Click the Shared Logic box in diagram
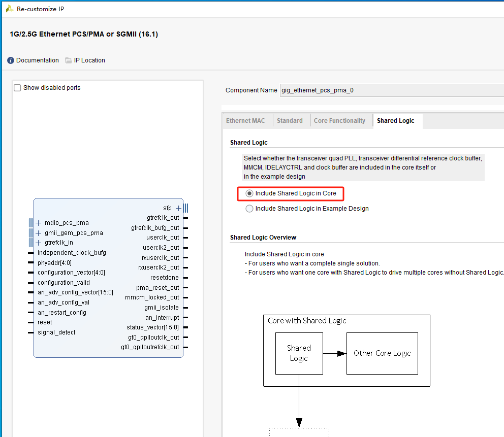This screenshot has height=437, width=504. [x=299, y=353]
